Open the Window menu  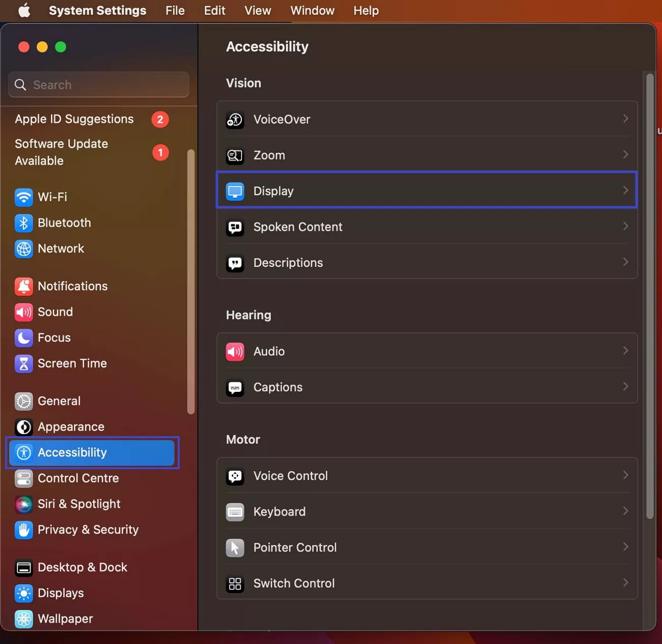tap(312, 10)
